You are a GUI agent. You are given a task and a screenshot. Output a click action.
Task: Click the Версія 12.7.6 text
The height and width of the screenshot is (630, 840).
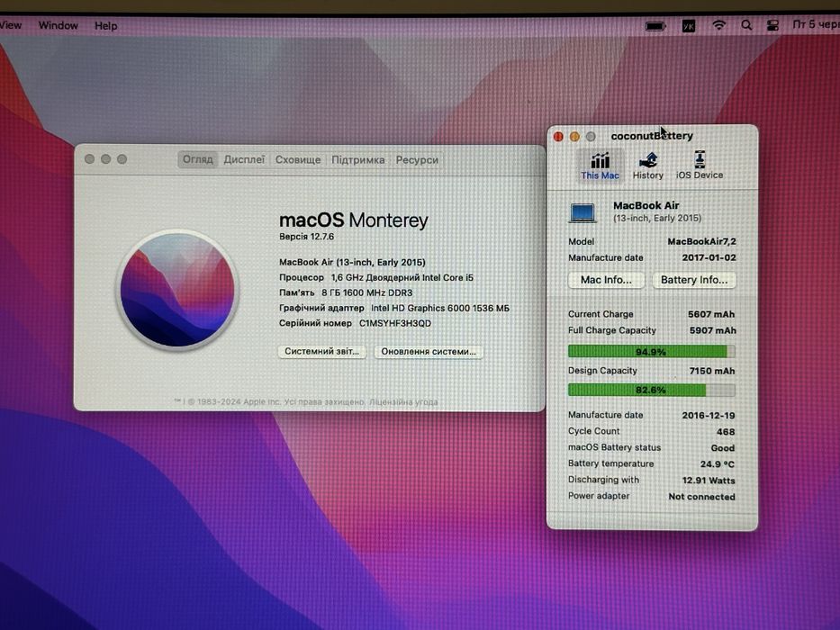click(306, 236)
